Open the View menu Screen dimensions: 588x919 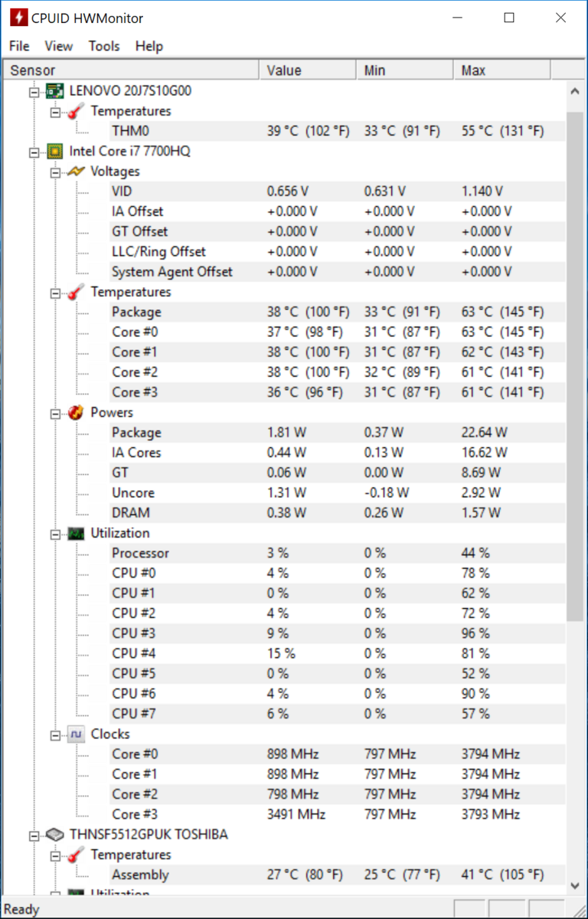(x=59, y=46)
